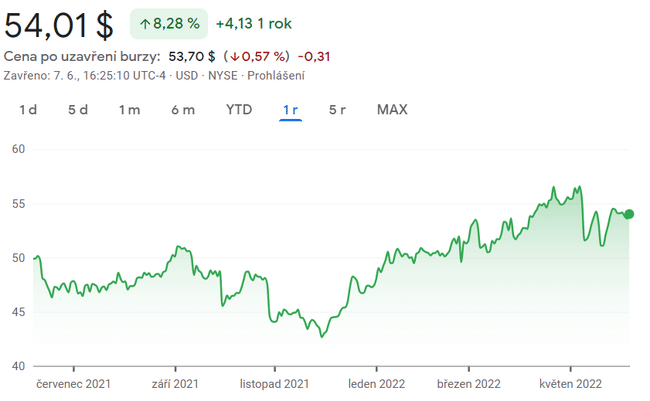Open the 6 m chart view
The height and width of the screenshot is (401, 650).
point(183,110)
